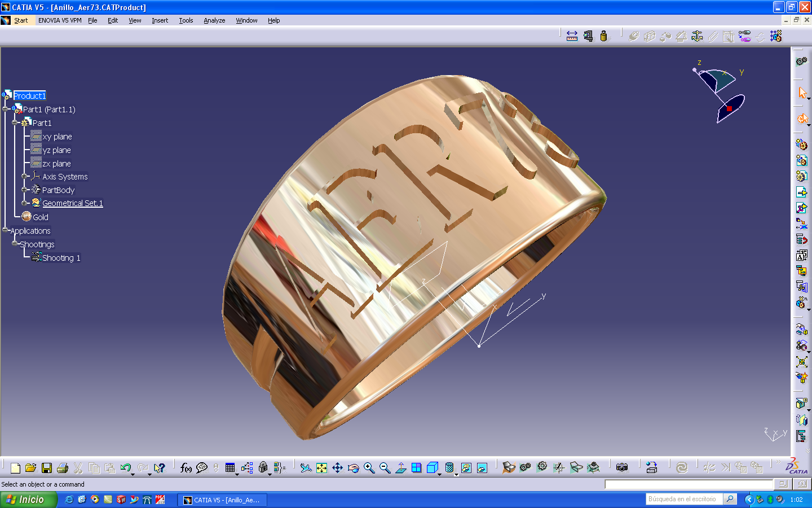
Task: Click the Design Table icon
Action: pos(230,468)
